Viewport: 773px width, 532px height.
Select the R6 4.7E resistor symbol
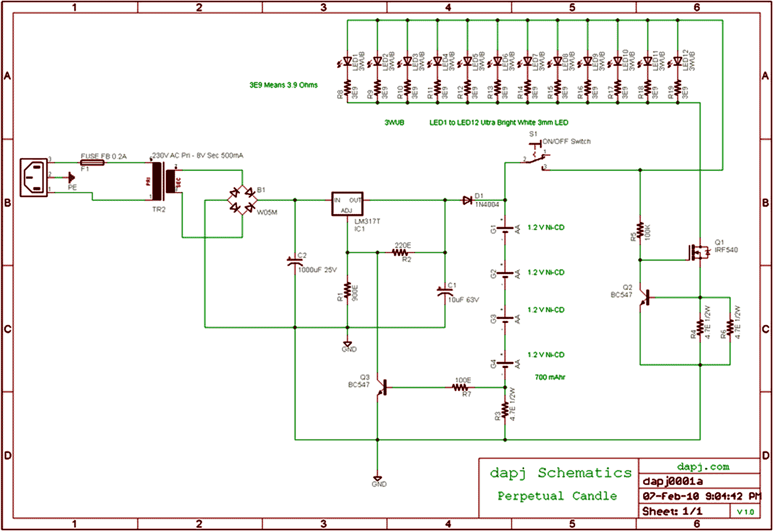tap(730, 328)
